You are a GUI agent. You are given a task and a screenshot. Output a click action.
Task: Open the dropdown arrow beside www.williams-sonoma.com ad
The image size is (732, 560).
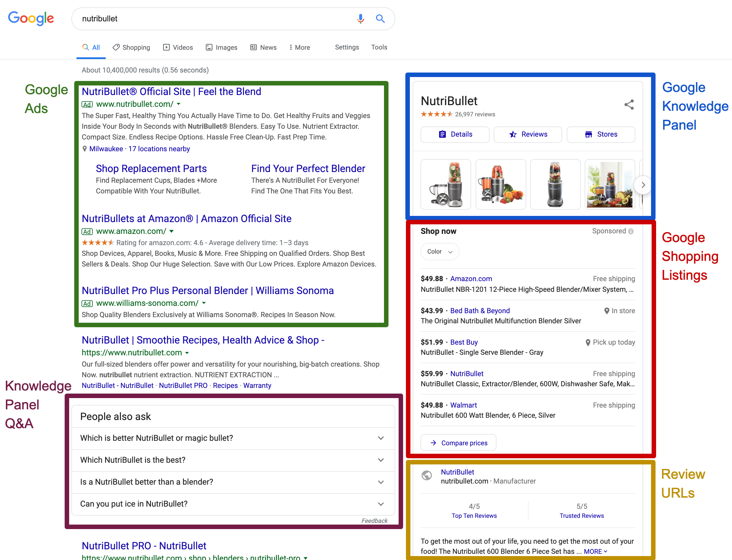204,303
